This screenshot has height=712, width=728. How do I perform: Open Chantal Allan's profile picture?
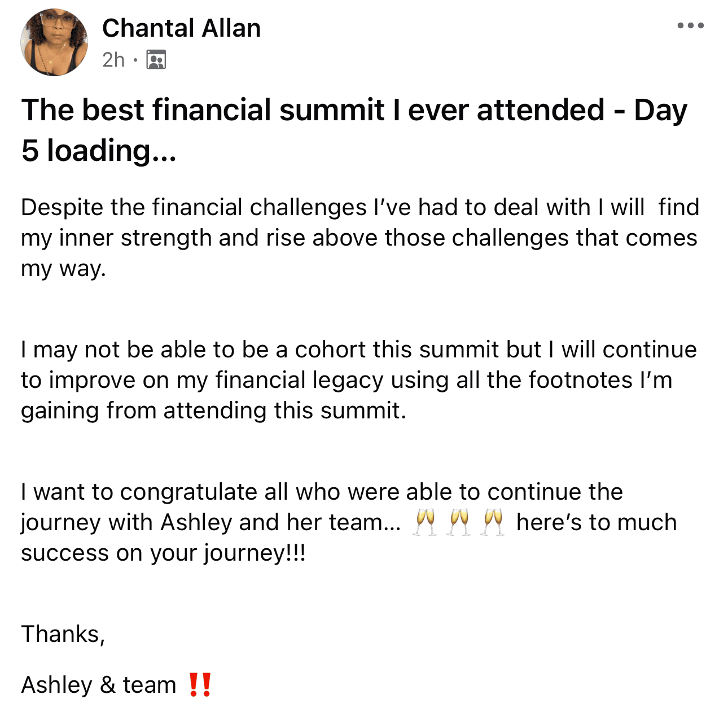54,42
